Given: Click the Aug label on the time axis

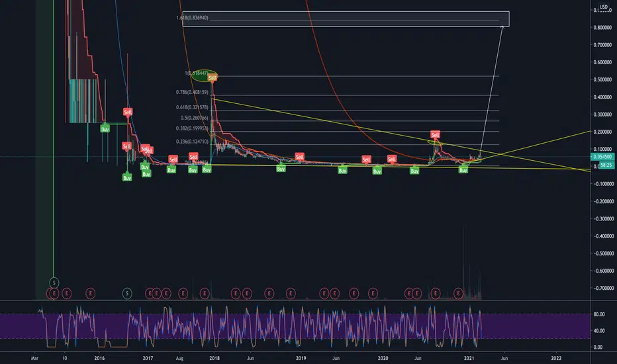Looking at the screenshot, I should point(179,358).
